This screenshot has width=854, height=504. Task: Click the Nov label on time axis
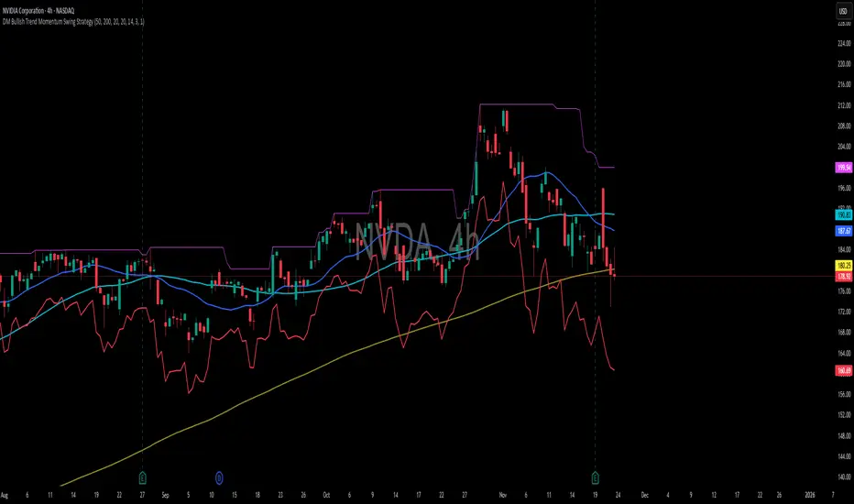tap(503, 495)
